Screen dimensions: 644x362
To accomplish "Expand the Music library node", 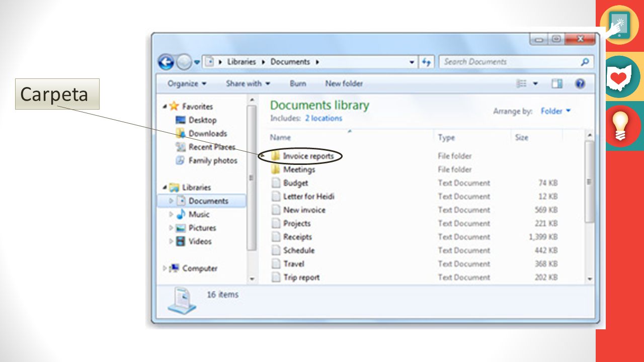I will click(x=171, y=215).
